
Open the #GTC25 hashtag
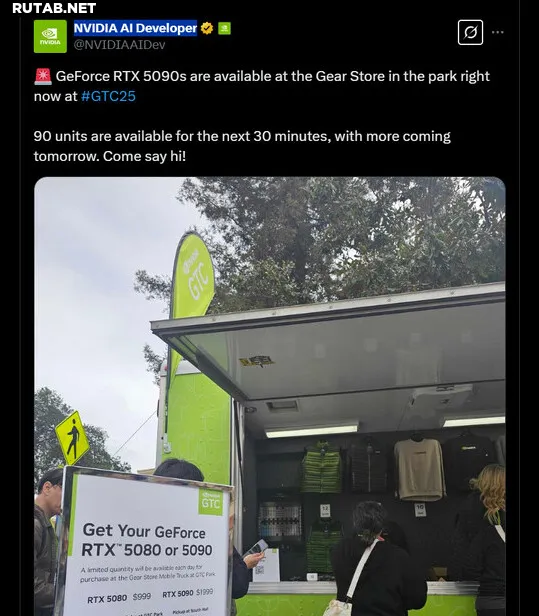coord(108,96)
